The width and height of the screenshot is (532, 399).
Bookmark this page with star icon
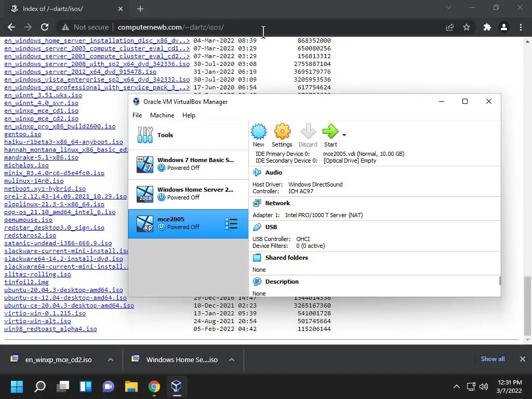(467, 27)
